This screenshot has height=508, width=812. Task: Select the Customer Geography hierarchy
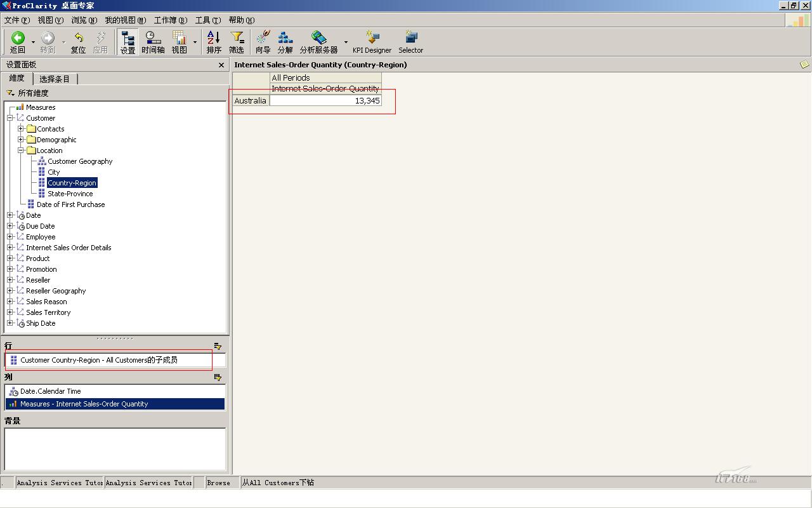coord(80,161)
